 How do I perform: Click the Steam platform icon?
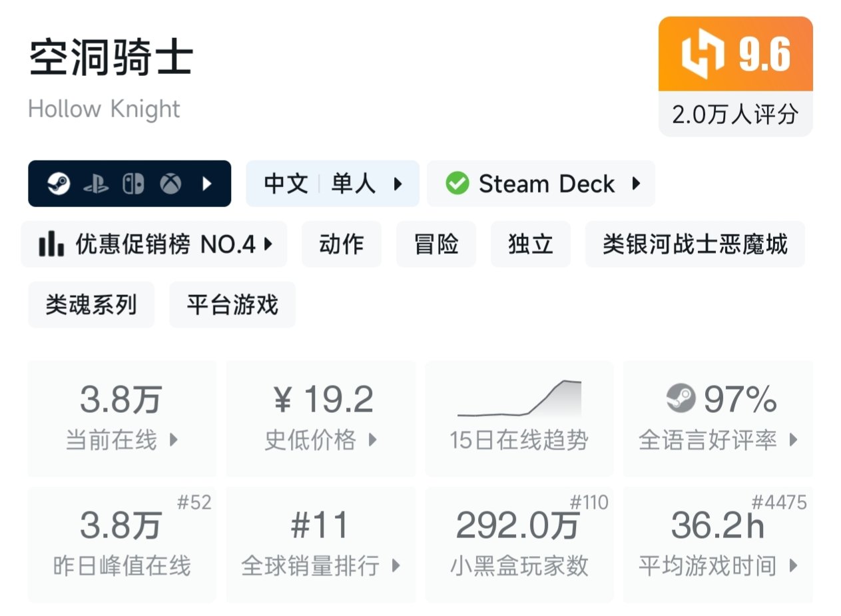[x=59, y=184]
